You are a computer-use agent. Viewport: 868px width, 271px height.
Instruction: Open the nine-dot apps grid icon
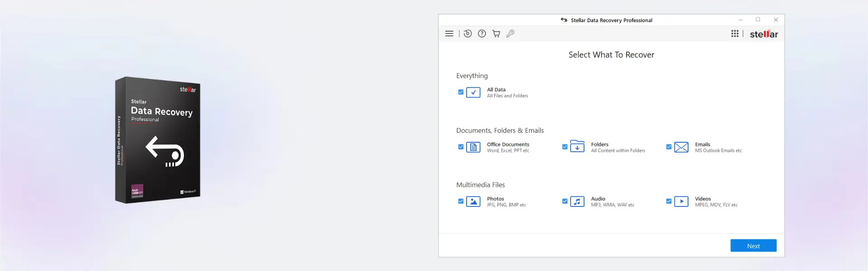[735, 33]
